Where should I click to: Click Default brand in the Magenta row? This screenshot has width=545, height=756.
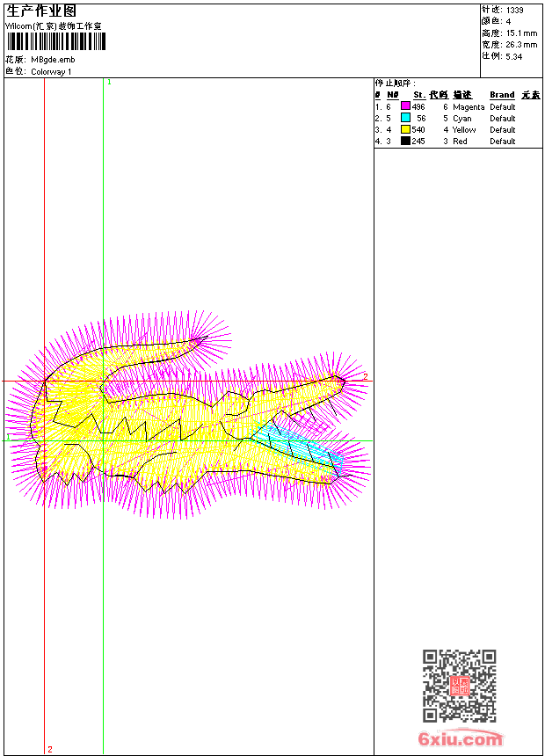(x=503, y=106)
